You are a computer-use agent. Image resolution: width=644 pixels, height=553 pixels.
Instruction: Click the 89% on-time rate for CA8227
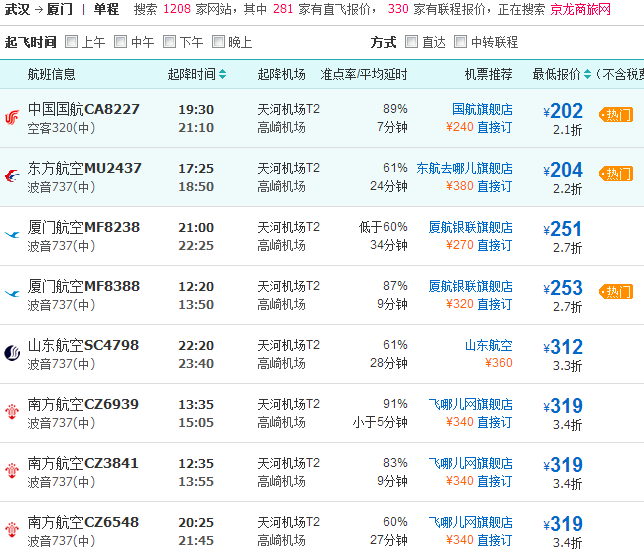(395, 109)
